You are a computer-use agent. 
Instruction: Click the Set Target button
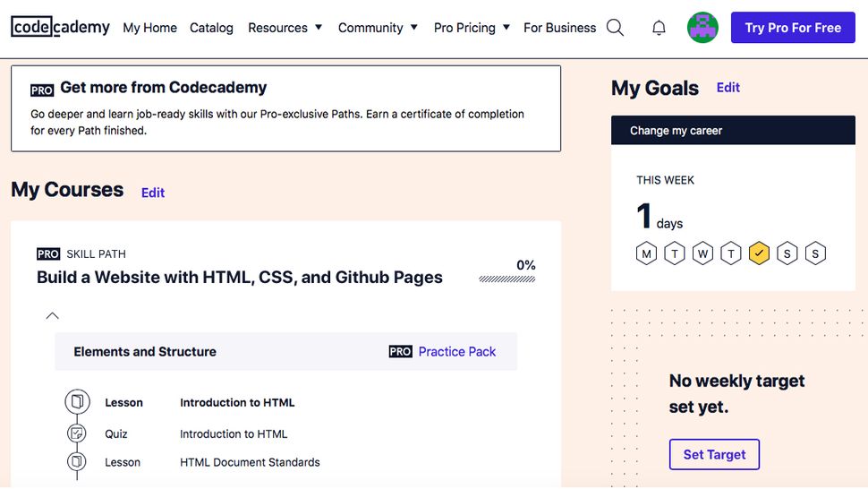point(714,454)
